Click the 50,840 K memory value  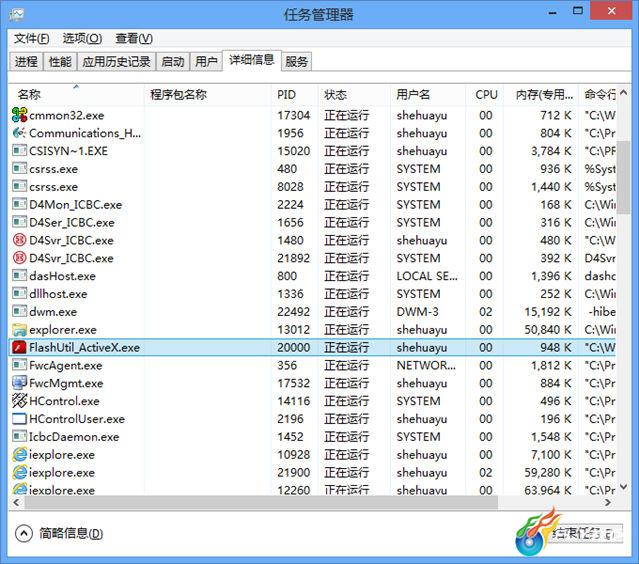pyautogui.click(x=548, y=329)
